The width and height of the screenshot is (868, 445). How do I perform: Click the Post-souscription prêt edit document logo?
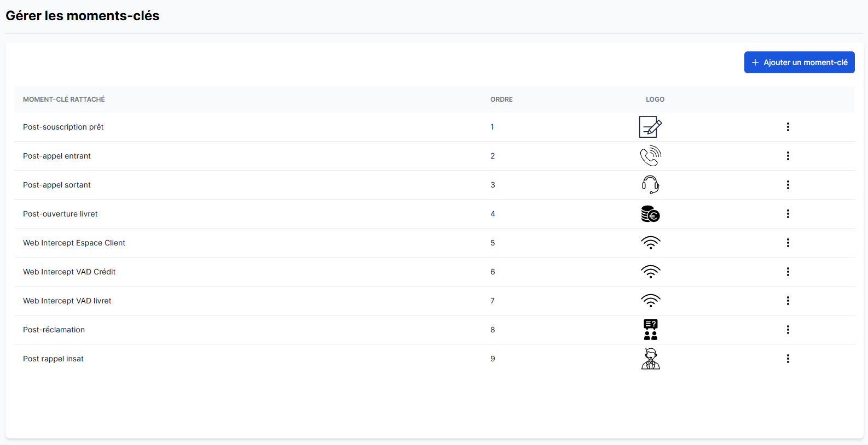coord(650,127)
